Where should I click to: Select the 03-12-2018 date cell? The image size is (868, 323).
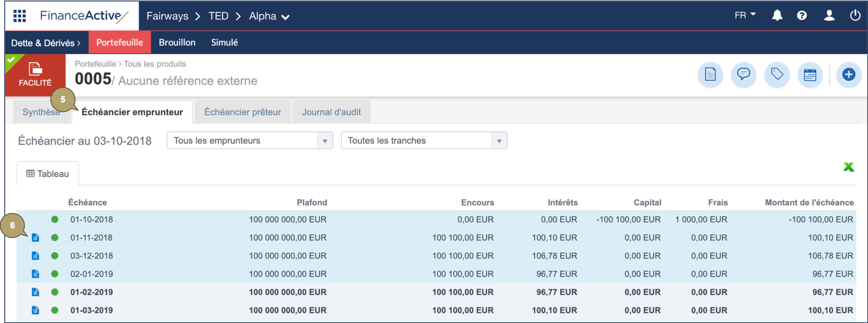coord(91,256)
